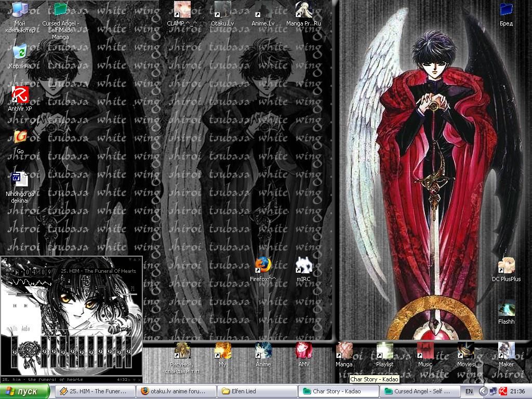Open the Cursed Angel - Self Made Manga folder
Viewport: 532px width, 399px height.
tap(60, 20)
